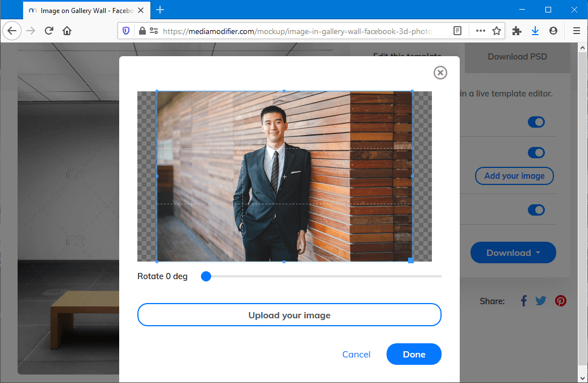Open page actions three-dot menu
Viewport: 588px width, 383px height.
click(480, 31)
